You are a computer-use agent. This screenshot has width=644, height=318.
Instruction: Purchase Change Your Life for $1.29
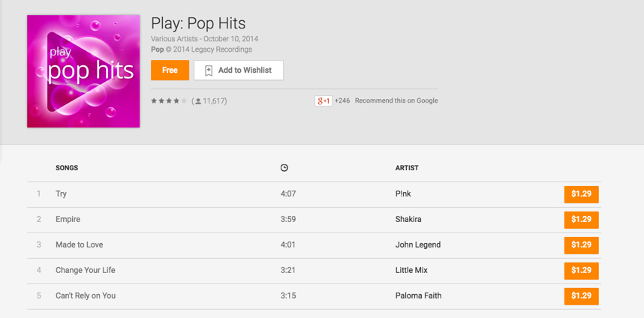pyautogui.click(x=581, y=271)
